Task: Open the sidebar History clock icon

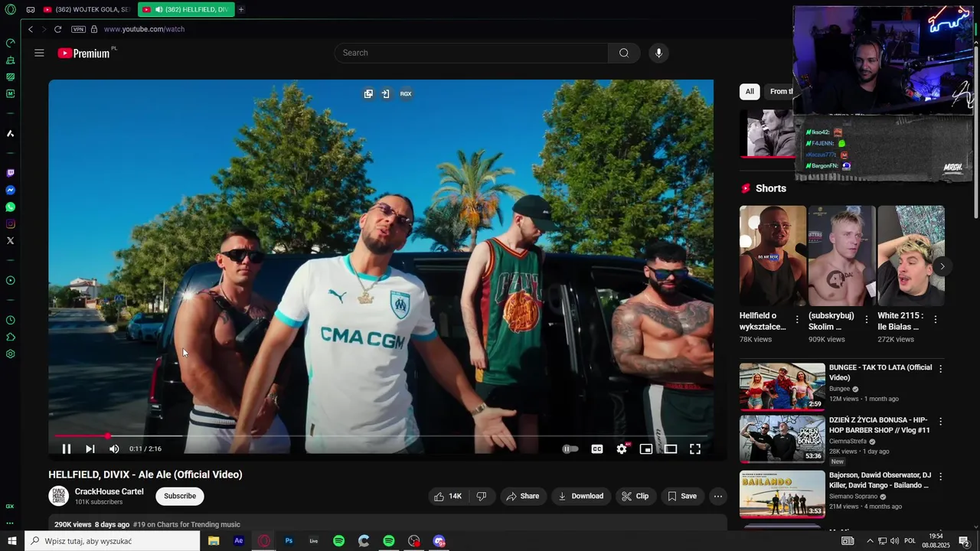Action: tap(10, 321)
